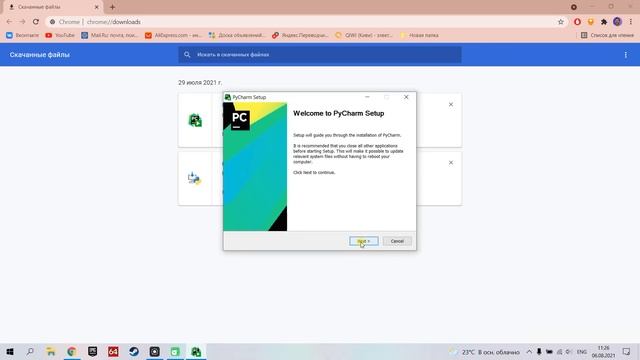Image resolution: width=640 pixels, height=360 pixels.
Task: Click the Chrome site info icon in address bar
Action: 53,22
